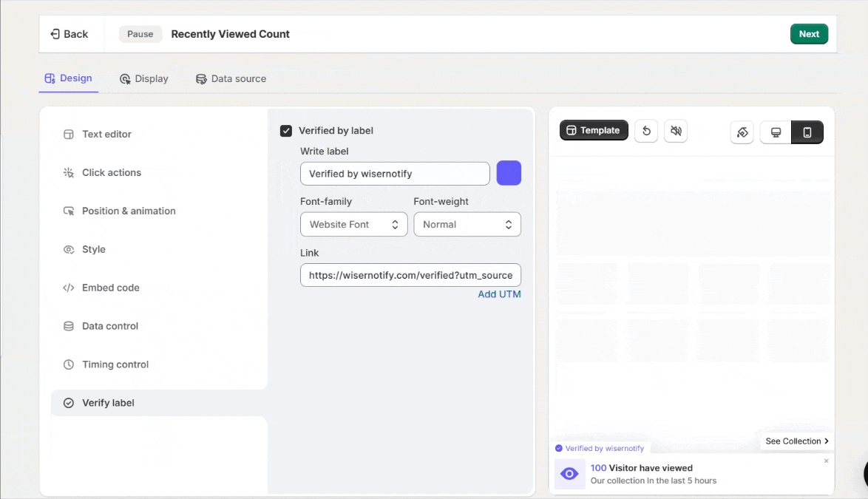Screen dimensions: 868x499
Task: Click the Recently Viewed Count title
Action: point(230,34)
